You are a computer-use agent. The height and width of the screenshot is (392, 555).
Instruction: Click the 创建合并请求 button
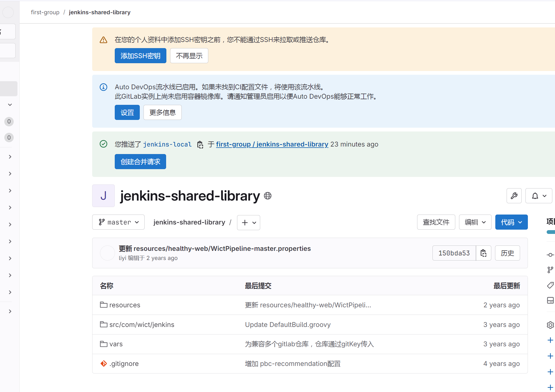pos(140,162)
